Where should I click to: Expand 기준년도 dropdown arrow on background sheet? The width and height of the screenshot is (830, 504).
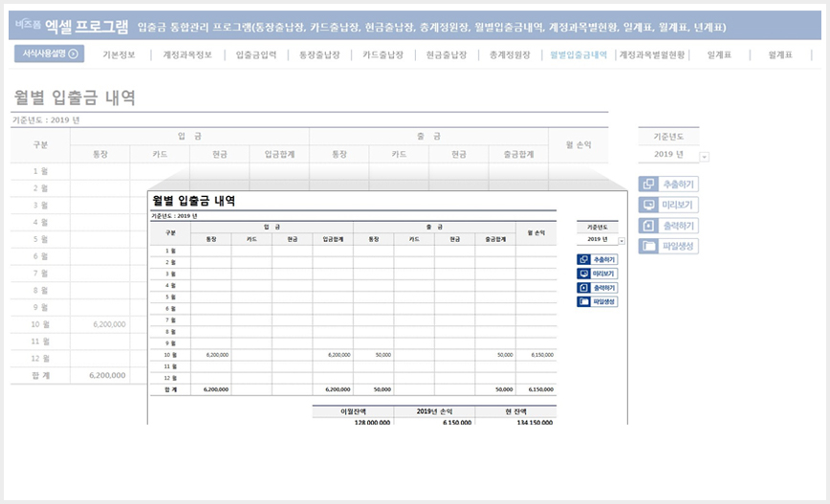(704, 157)
